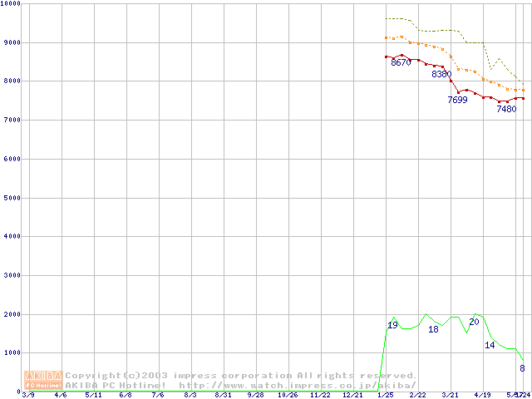Screen dimensions: 532x399
Task: Pick the 4/19 date axis label
Action: tap(482, 395)
